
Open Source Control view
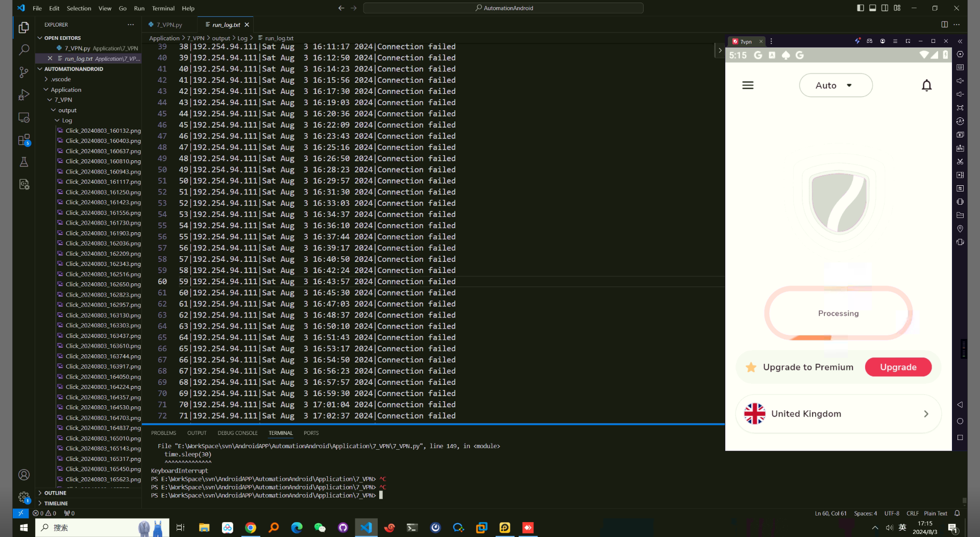(24, 72)
